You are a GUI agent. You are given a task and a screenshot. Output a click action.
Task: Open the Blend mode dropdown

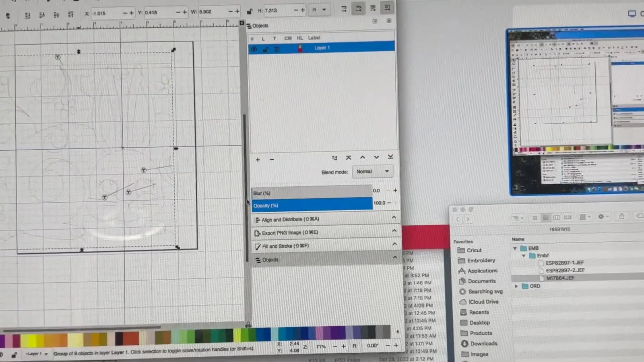[371, 171]
